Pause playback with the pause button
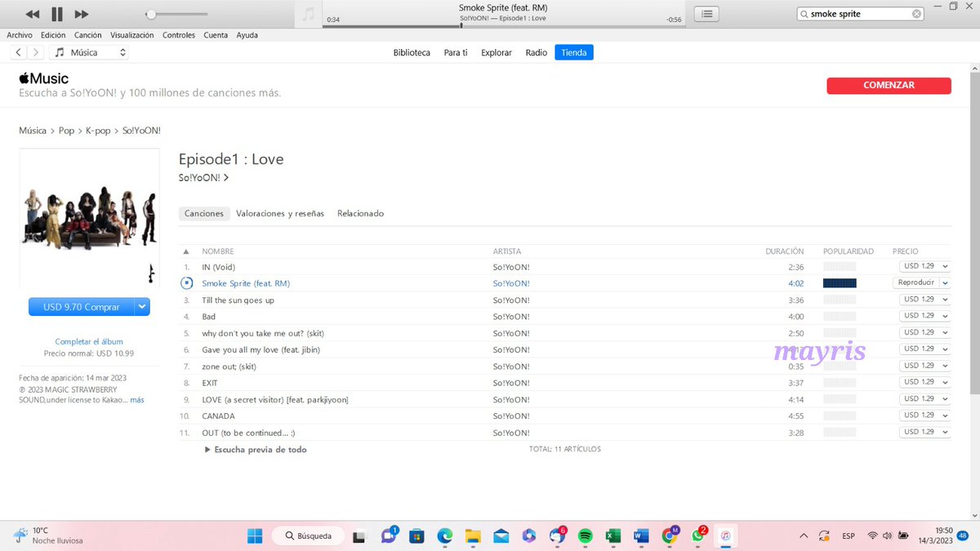Image resolution: width=980 pixels, height=551 pixels. (56, 14)
